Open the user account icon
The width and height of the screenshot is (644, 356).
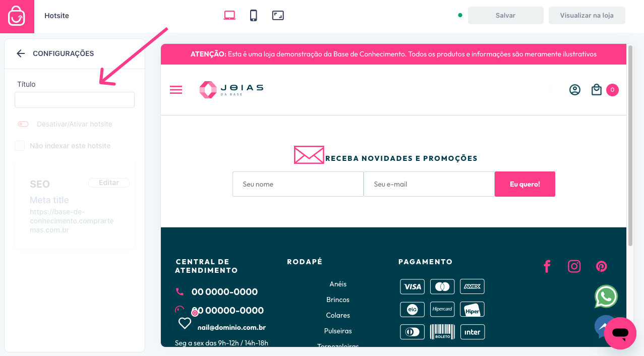coord(575,90)
